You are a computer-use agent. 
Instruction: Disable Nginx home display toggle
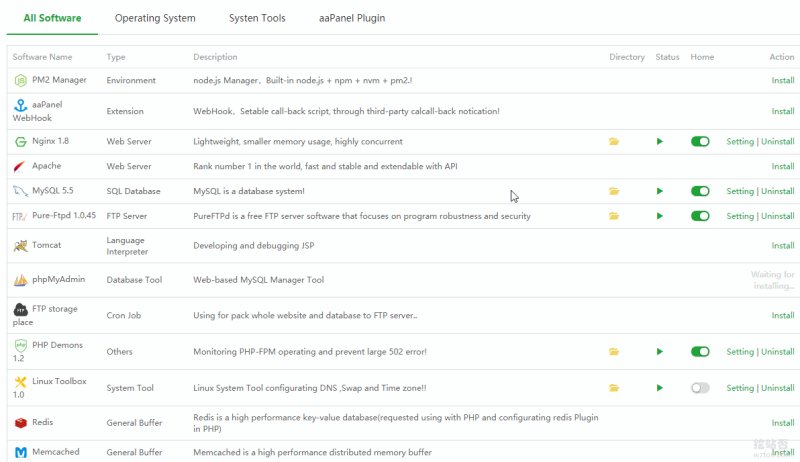700,141
